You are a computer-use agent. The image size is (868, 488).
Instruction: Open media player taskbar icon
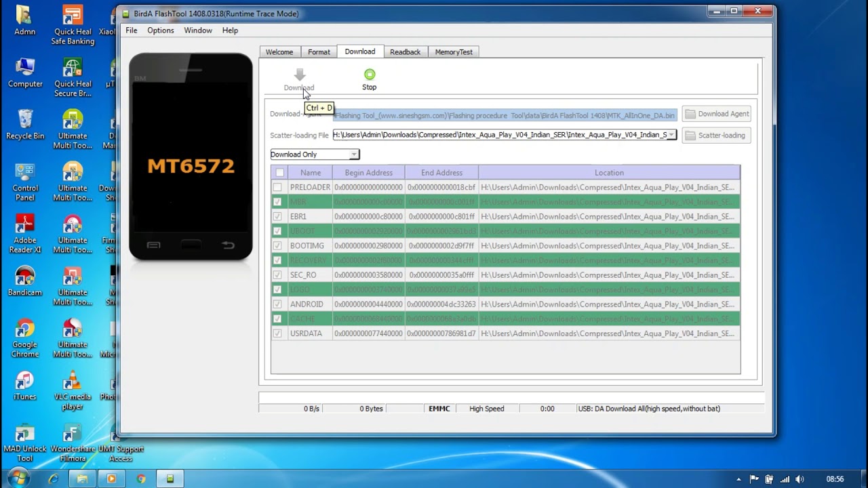pos(112,479)
